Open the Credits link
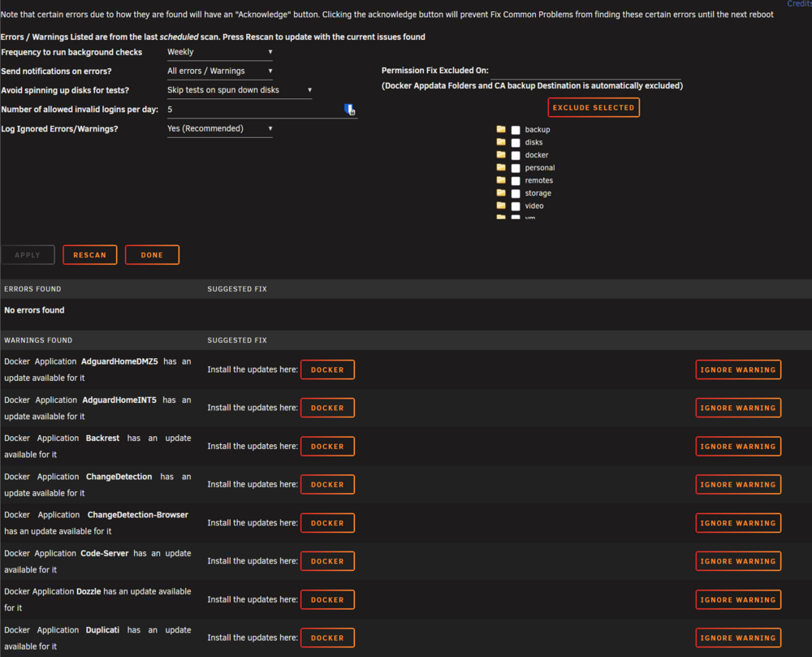Screen dimensions: 812x657 [799, 3]
